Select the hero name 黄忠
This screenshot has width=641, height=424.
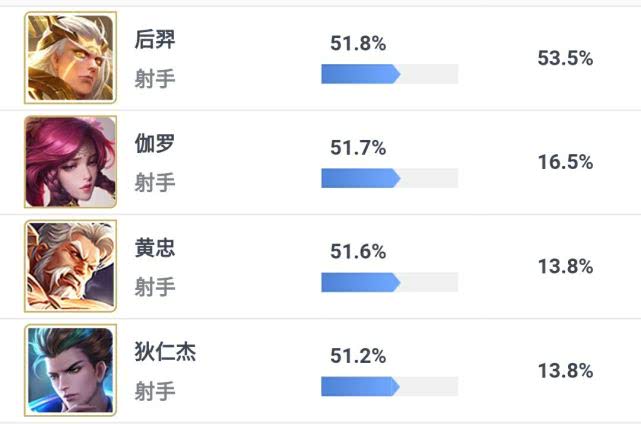point(155,248)
